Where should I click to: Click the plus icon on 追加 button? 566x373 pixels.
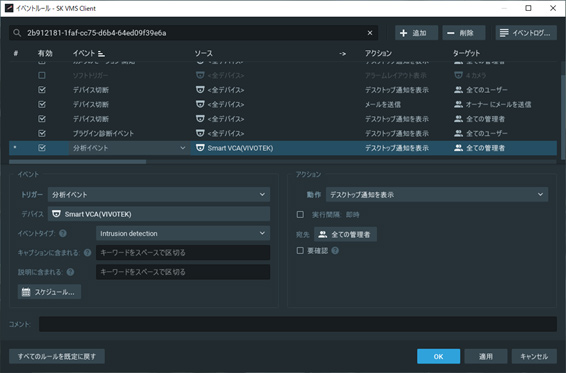point(404,33)
